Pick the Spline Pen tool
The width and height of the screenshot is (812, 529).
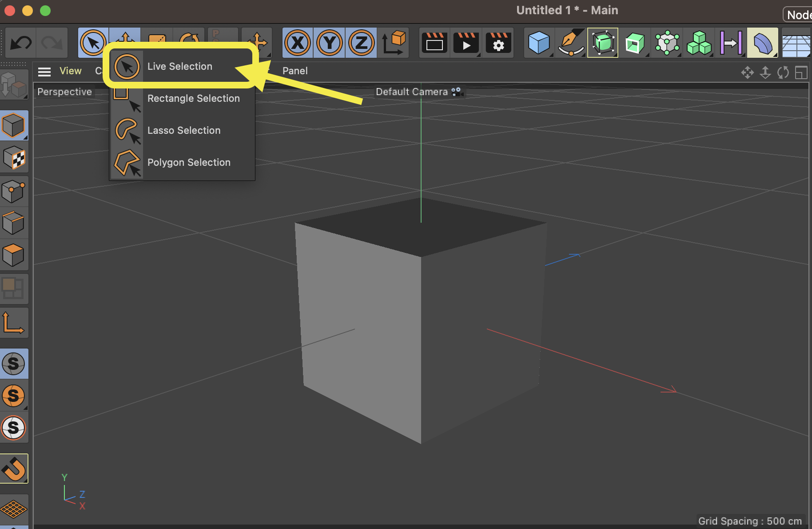pos(571,43)
